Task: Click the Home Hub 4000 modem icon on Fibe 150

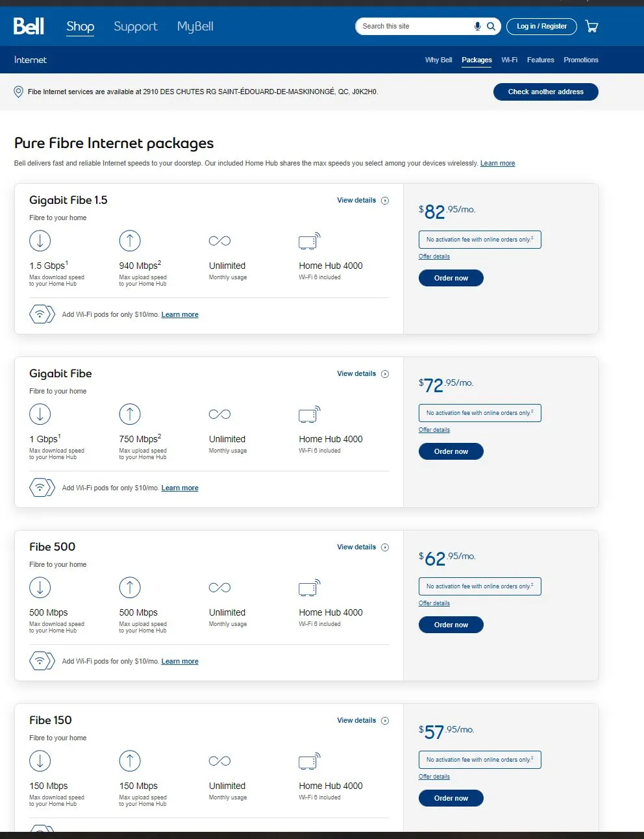Action: tap(308, 760)
